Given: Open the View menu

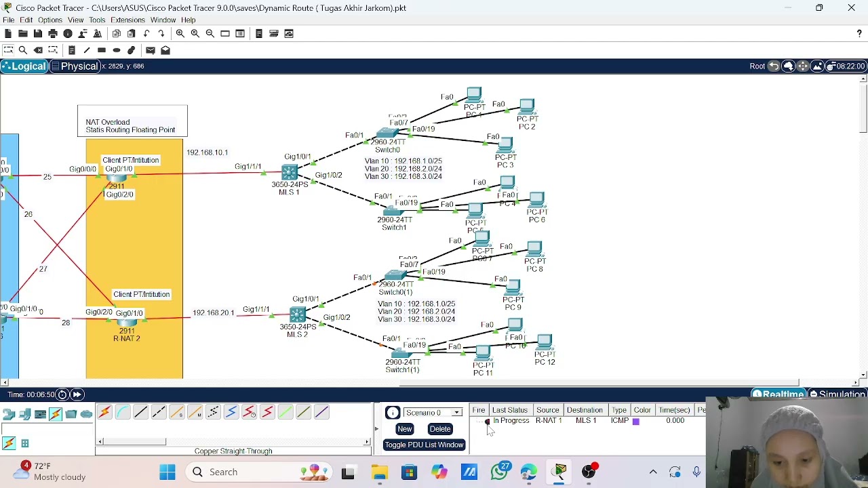Looking at the screenshot, I should (x=75, y=20).
